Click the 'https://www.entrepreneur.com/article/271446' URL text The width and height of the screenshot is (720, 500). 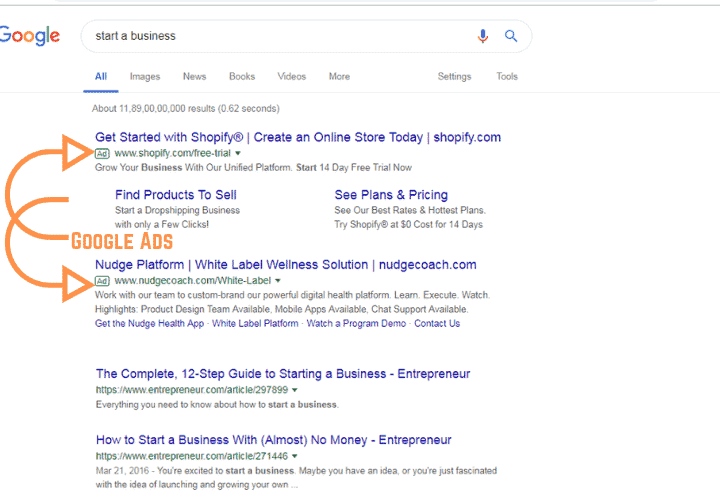pyautogui.click(x=192, y=456)
